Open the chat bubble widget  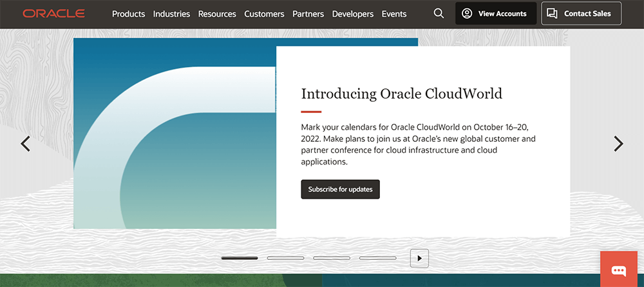pos(618,270)
